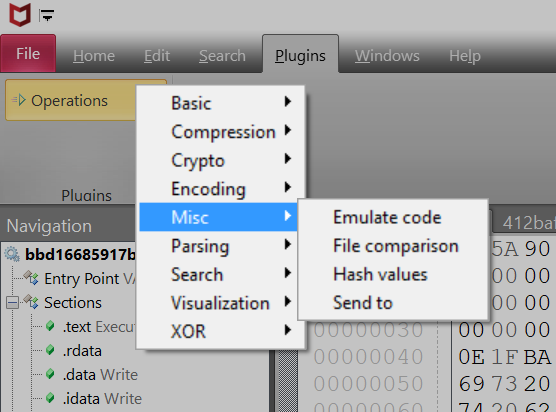Screen dimensions: 556x412
Task: Click the Operations play arrow icon
Action: tap(19, 100)
